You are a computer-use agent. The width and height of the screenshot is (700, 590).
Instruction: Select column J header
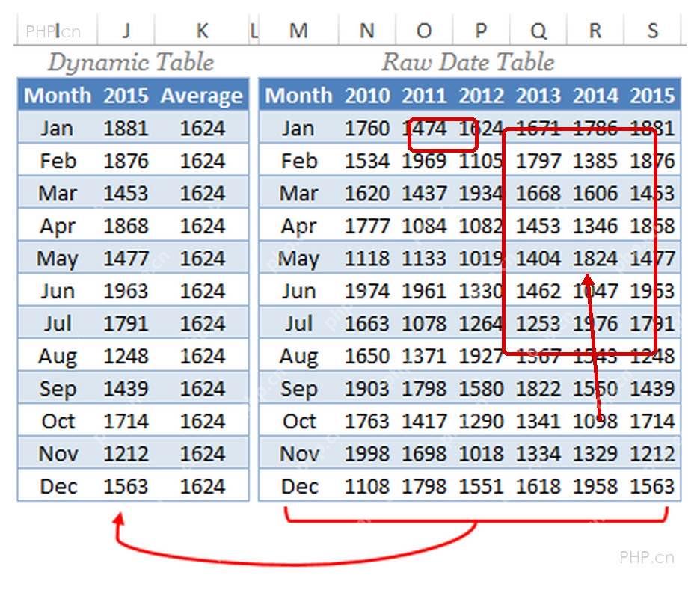tap(126, 31)
